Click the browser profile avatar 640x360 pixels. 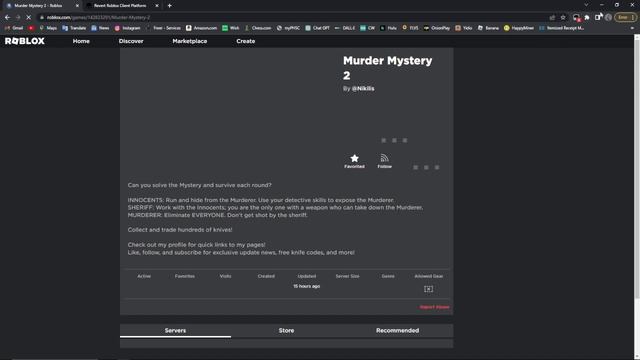point(609,18)
